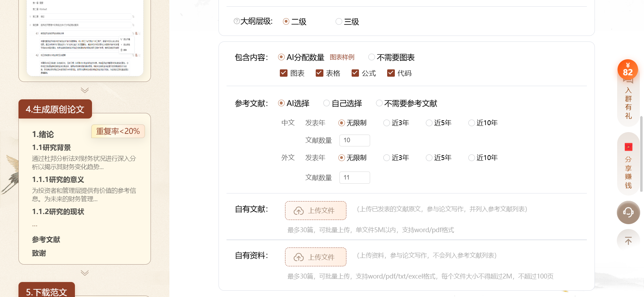Screen dimensions: 644x297
Task: Select 三级 outline level
Action: pyautogui.click(x=339, y=22)
